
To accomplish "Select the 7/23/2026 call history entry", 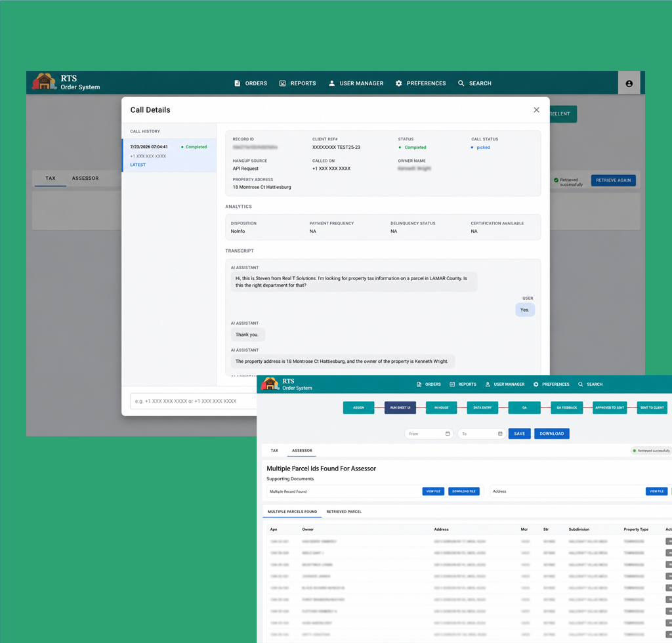I will (x=169, y=156).
